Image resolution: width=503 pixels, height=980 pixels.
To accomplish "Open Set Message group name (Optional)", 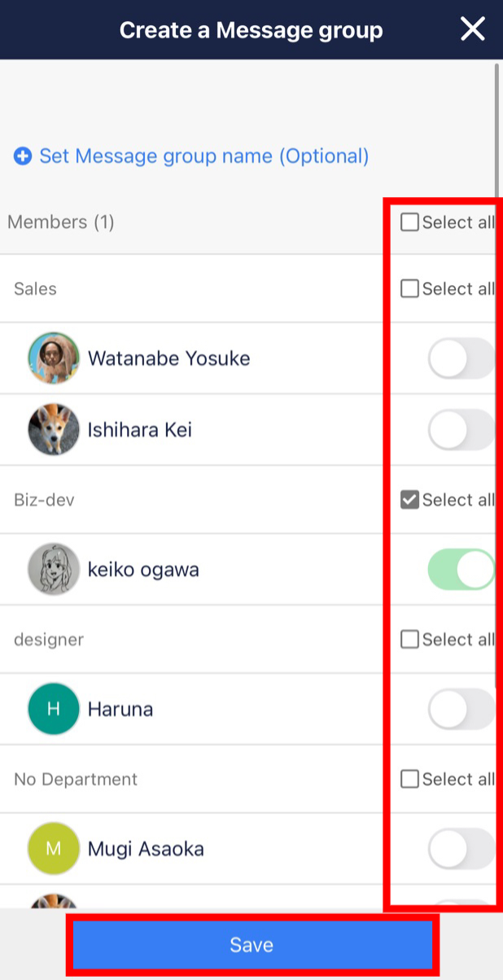I will click(203, 156).
